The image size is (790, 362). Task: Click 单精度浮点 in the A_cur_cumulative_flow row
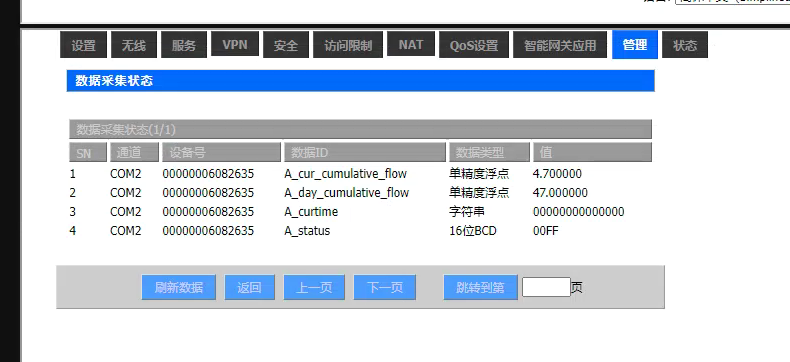[x=479, y=174]
